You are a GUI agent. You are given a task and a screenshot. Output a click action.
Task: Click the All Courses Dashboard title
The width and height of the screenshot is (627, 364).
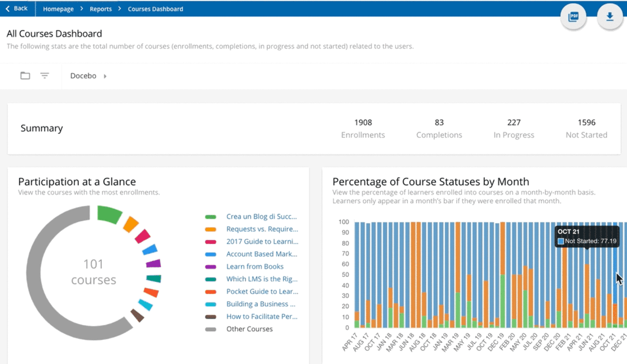point(54,34)
